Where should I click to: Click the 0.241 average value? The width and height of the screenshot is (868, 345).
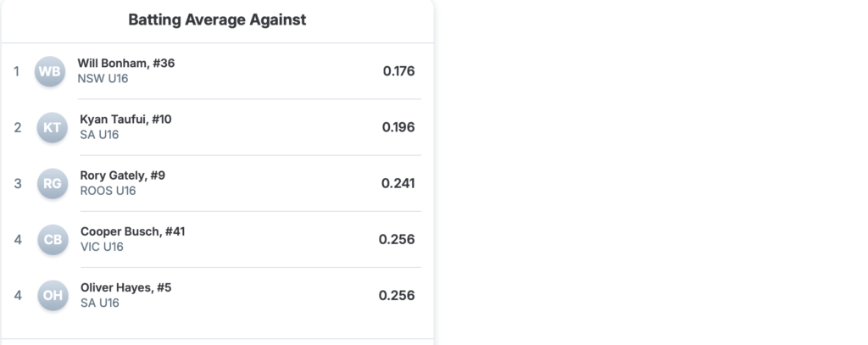pyautogui.click(x=398, y=183)
